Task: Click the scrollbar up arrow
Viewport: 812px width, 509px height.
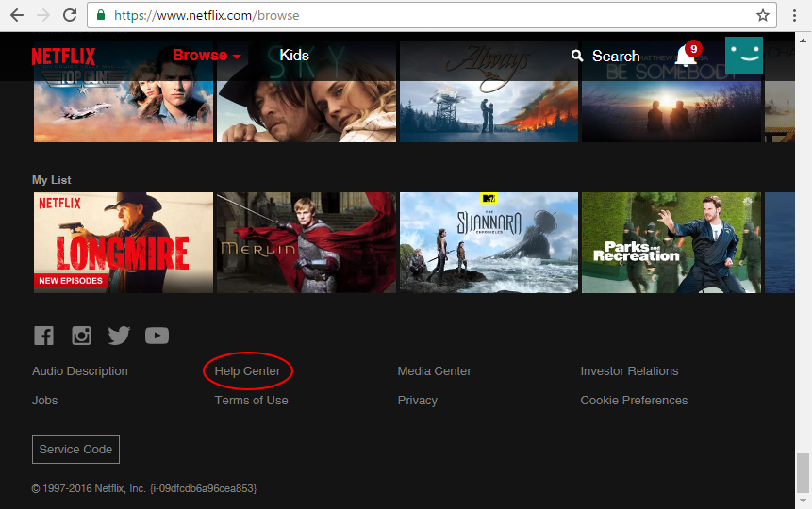Action: coord(804,40)
